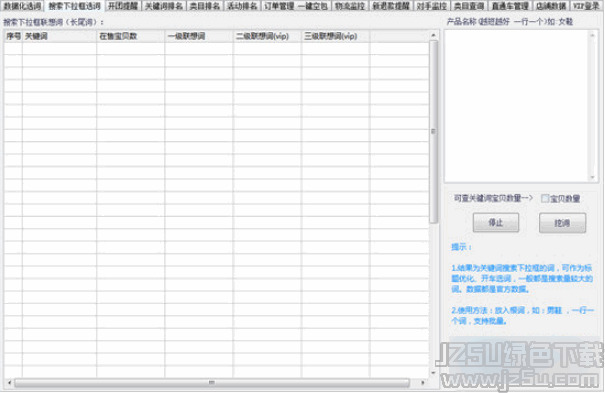Go to the 类目查询 tab
The height and width of the screenshot is (393, 605).
coord(469,6)
